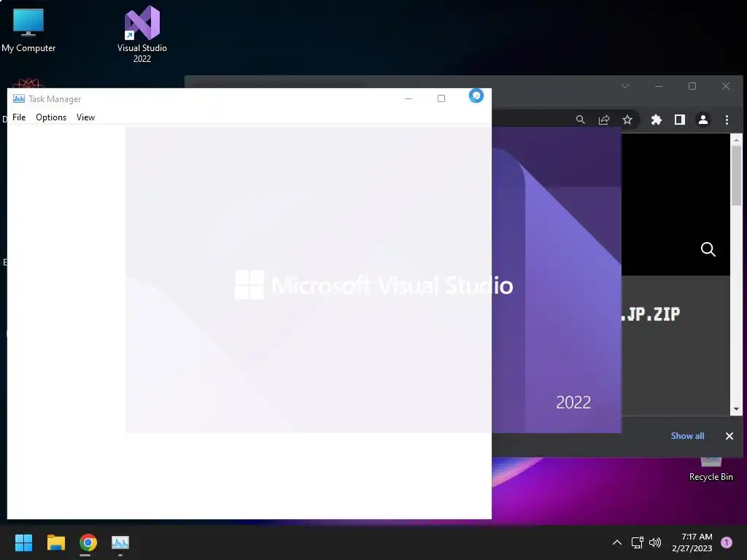Open the clock showing 7:17 AM

692,542
